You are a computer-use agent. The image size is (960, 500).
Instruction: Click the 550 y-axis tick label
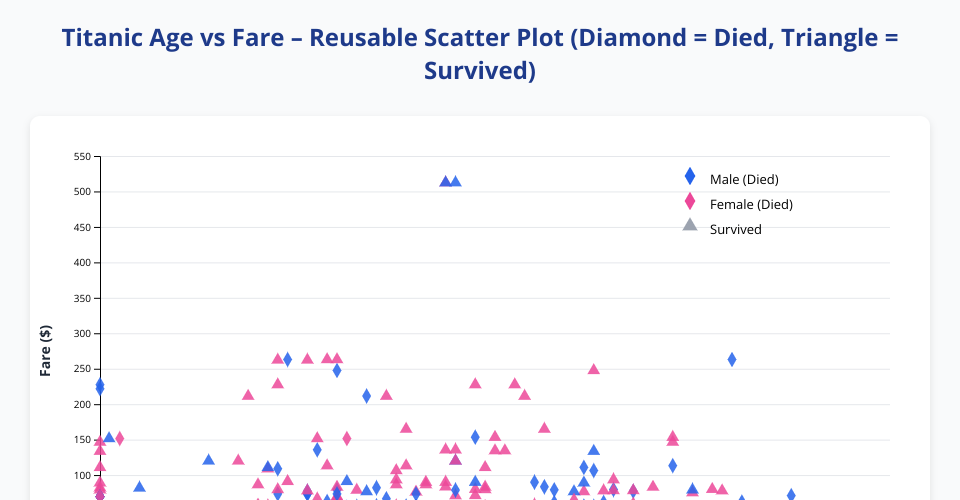82,157
